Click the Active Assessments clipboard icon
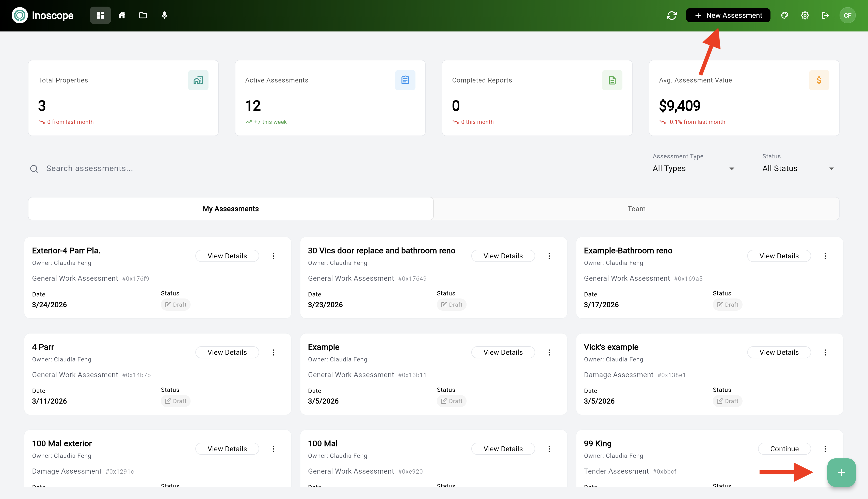 (x=405, y=80)
